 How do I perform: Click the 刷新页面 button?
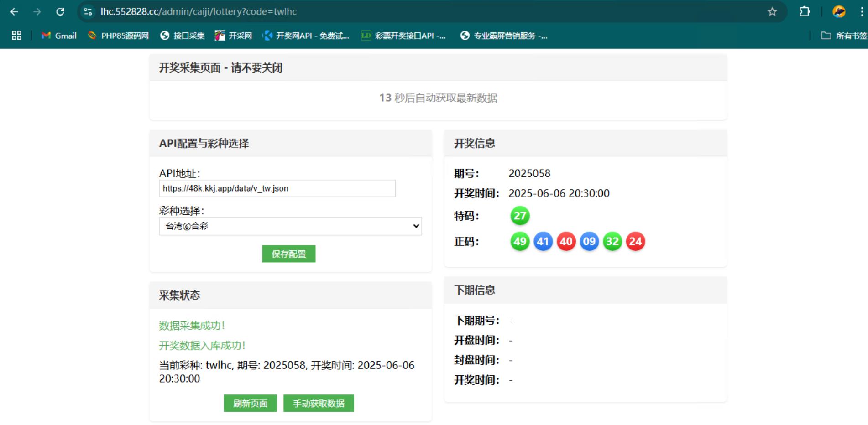click(x=250, y=404)
